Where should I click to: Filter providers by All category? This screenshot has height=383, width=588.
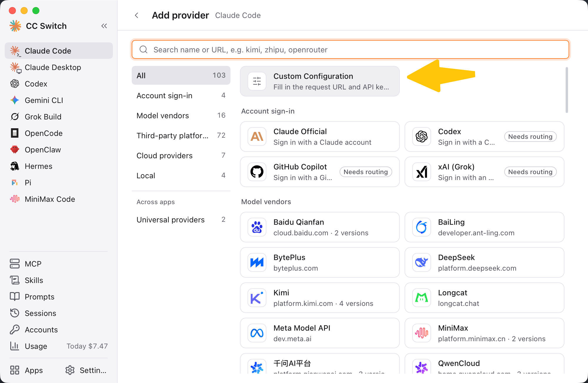point(181,76)
